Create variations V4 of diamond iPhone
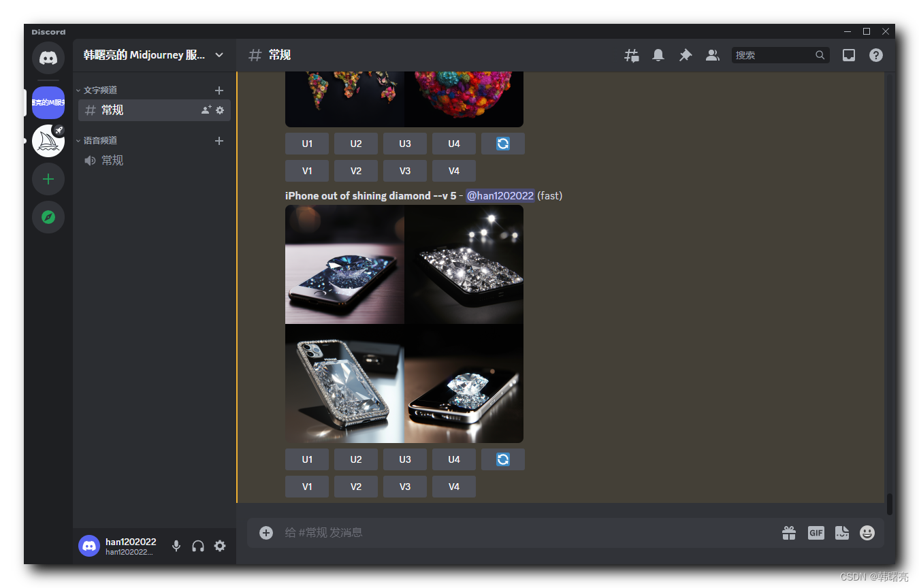This screenshot has width=919, height=588. pyautogui.click(x=454, y=487)
